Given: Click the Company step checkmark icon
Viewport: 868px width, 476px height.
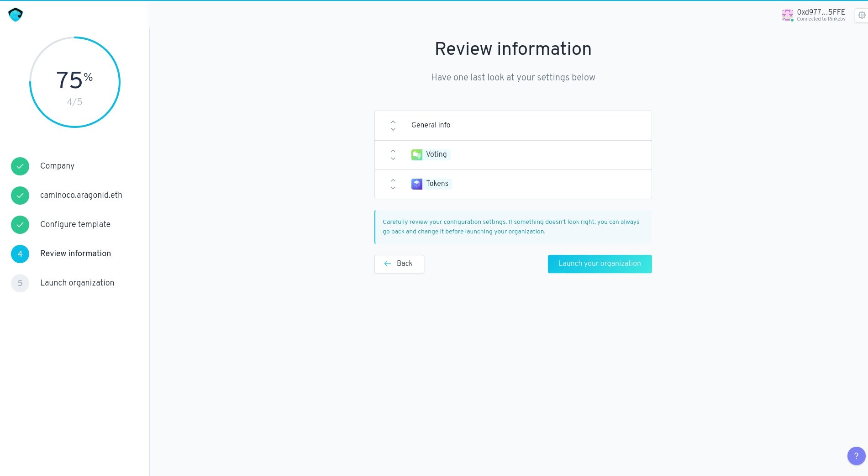Looking at the screenshot, I should [x=20, y=166].
